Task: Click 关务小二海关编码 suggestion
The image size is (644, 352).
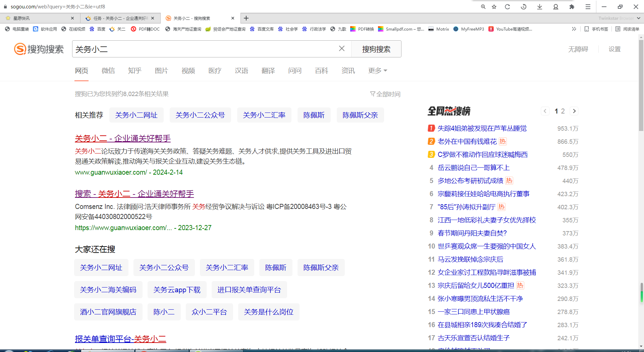Action: point(108,290)
